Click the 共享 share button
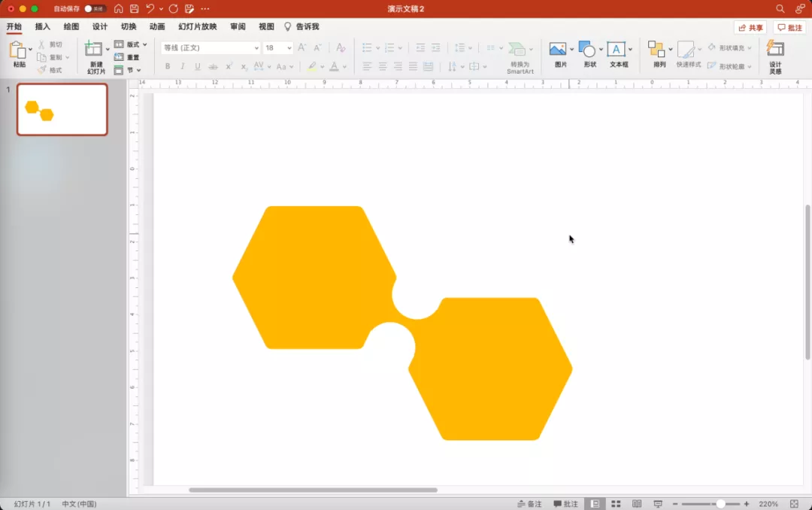Viewport: 812px width, 510px height. 750,28
